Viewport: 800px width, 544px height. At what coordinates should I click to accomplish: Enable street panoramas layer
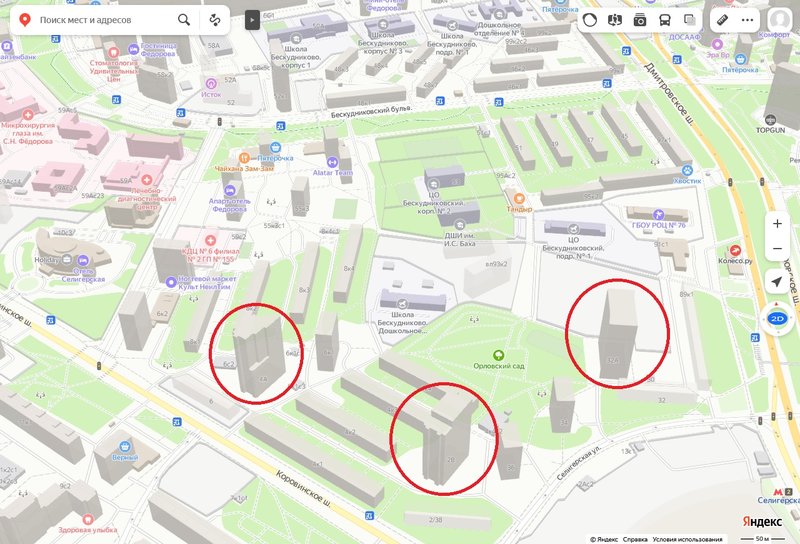(615, 20)
